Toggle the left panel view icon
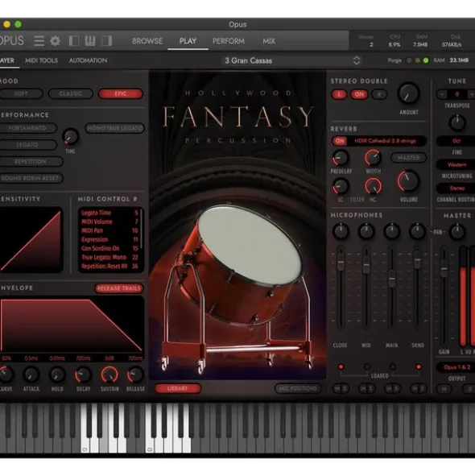The image size is (475, 476). coord(74,41)
